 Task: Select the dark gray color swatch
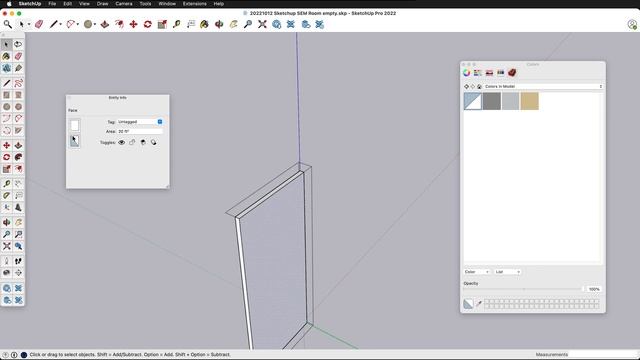coord(491,101)
